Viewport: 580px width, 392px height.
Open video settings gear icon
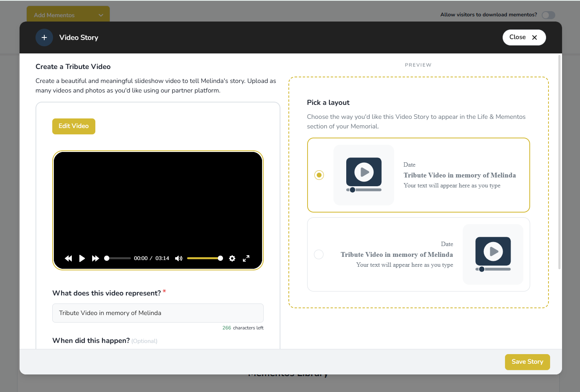(x=232, y=258)
